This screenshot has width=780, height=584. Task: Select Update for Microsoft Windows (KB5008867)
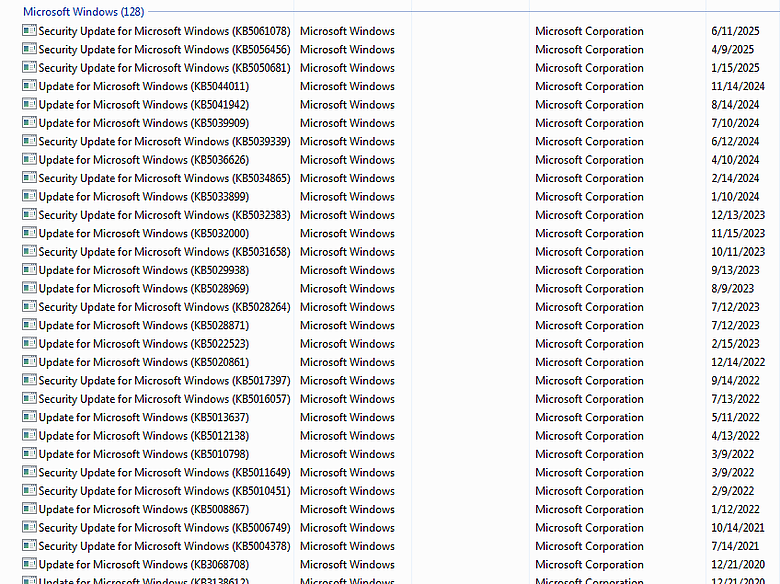pyautogui.click(x=144, y=509)
